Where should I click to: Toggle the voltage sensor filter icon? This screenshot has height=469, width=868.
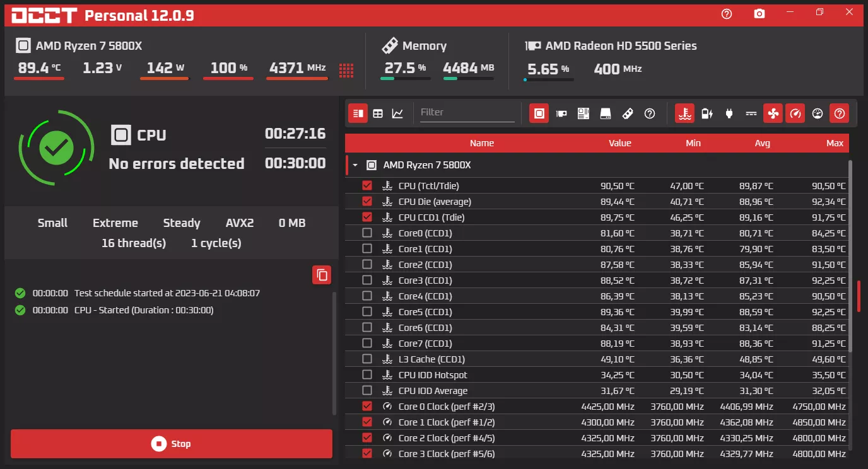click(751, 113)
